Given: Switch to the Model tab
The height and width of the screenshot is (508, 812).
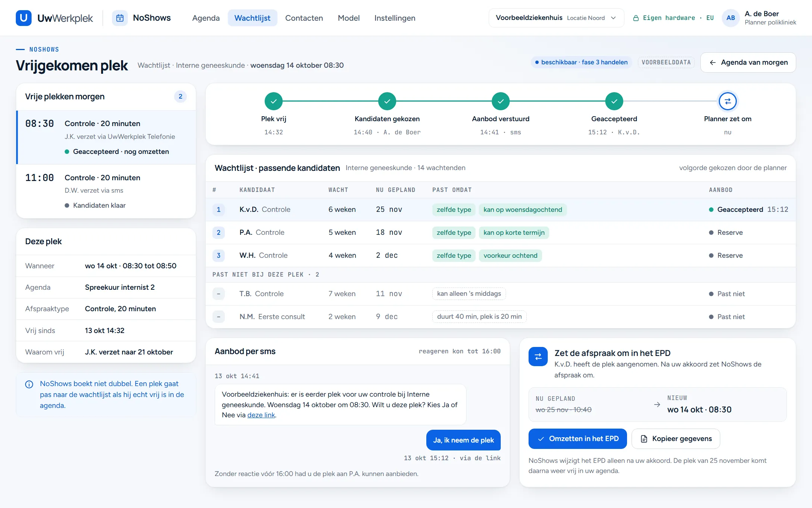Looking at the screenshot, I should 348,18.
